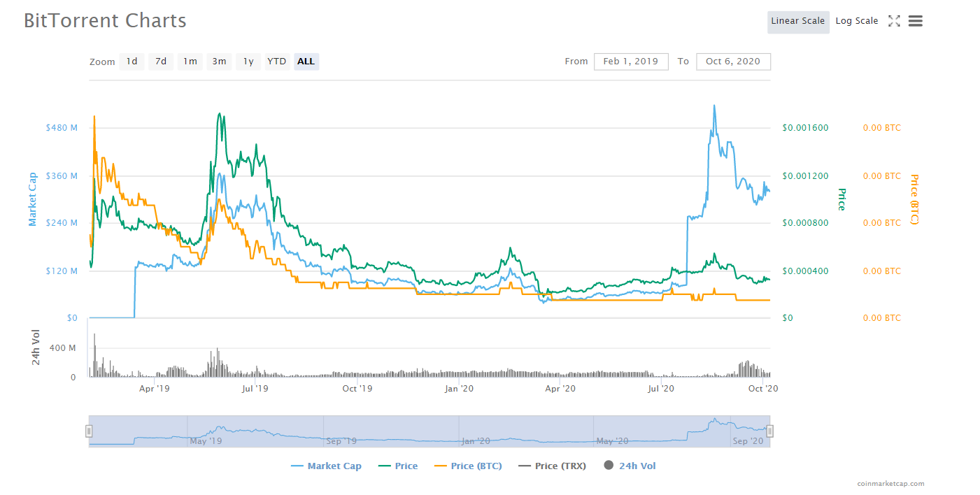This screenshot has width=980, height=495.
Task: Click the Price (BTC) axis title
Action: coord(914,199)
